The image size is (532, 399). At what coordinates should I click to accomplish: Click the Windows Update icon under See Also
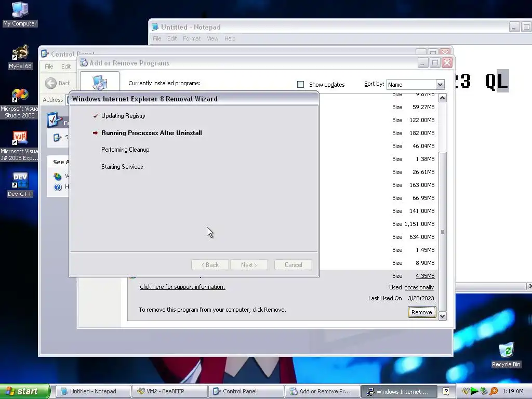pyautogui.click(x=58, y=176)
